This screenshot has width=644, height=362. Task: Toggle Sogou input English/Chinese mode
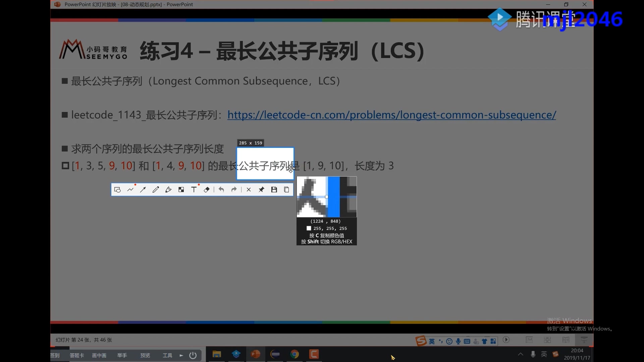click(432, 341)
